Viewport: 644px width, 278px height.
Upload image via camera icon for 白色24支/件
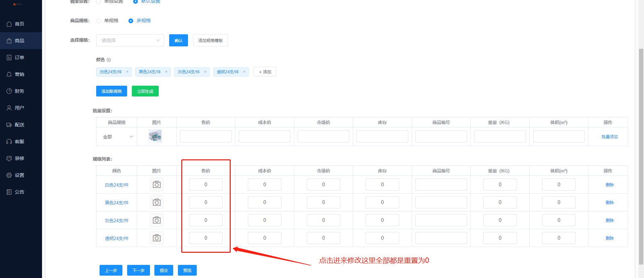pyautogui.click(x=157, y=185)
